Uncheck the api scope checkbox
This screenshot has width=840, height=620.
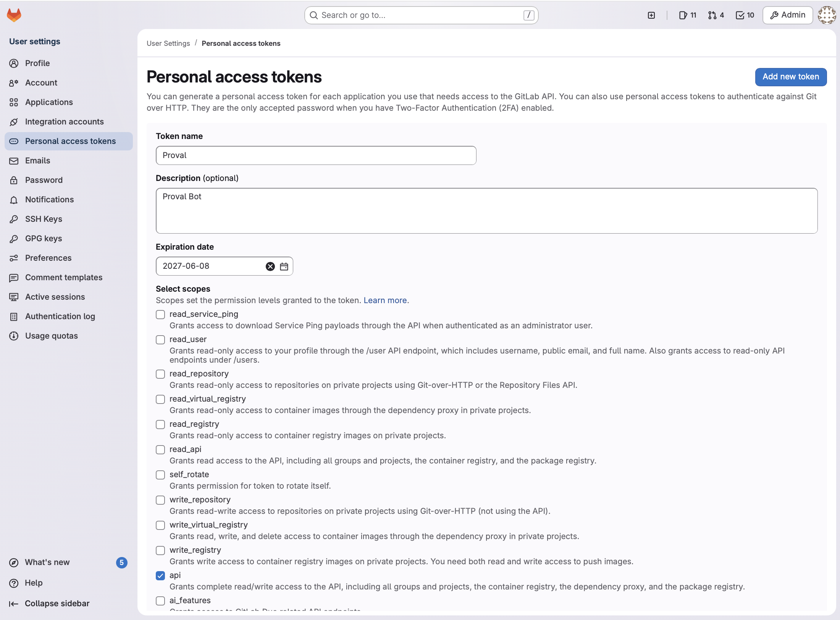[x=160, y=576]
